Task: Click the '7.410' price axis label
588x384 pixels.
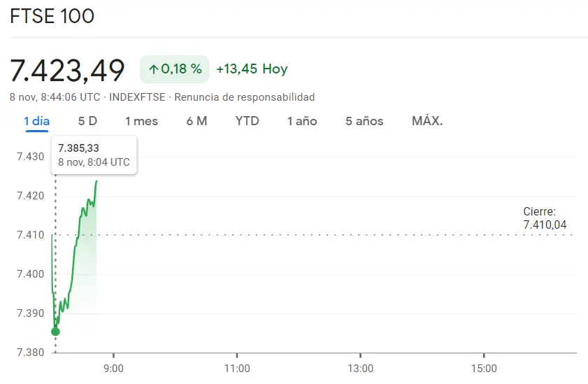Action: pos(30,235)
